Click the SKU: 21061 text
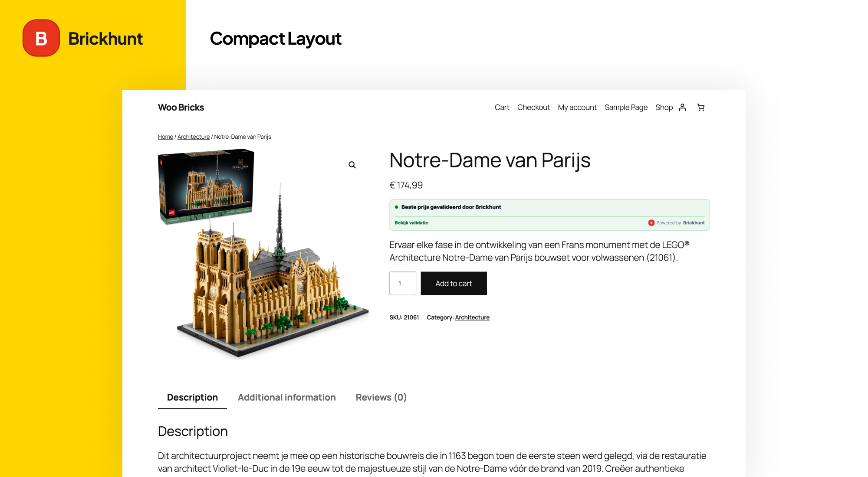 [x=404, y=317]
